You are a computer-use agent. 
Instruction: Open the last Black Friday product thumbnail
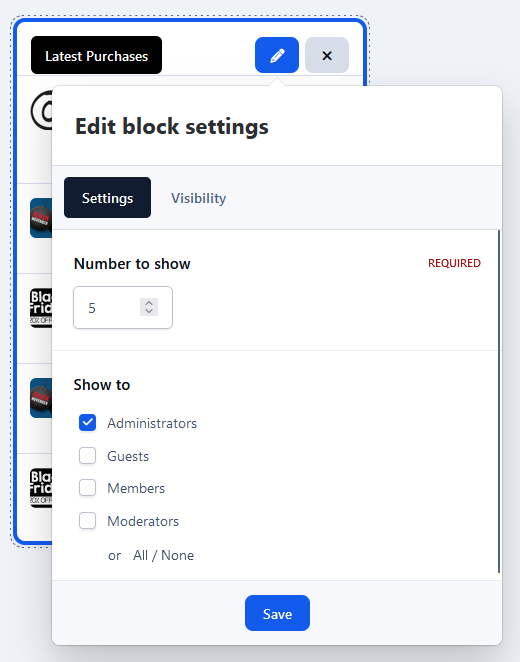tap(41, 488)
